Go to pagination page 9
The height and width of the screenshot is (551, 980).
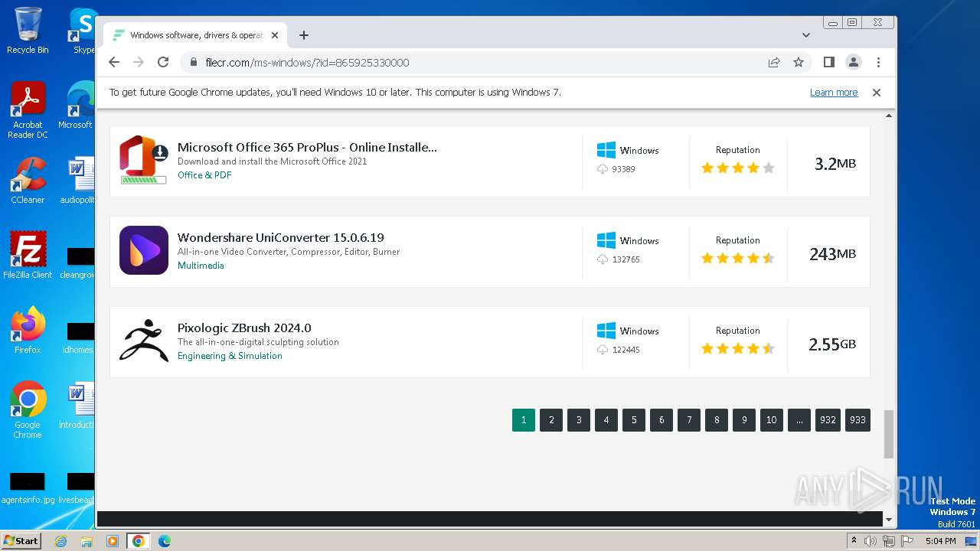tap(744, 420)
